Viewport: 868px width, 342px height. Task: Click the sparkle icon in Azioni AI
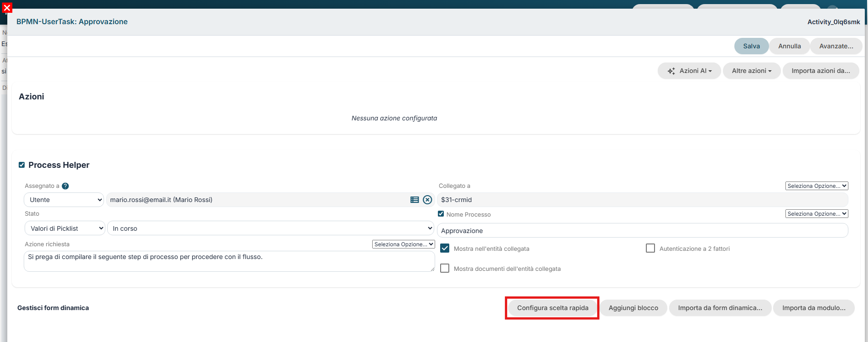tap(671, 71)
